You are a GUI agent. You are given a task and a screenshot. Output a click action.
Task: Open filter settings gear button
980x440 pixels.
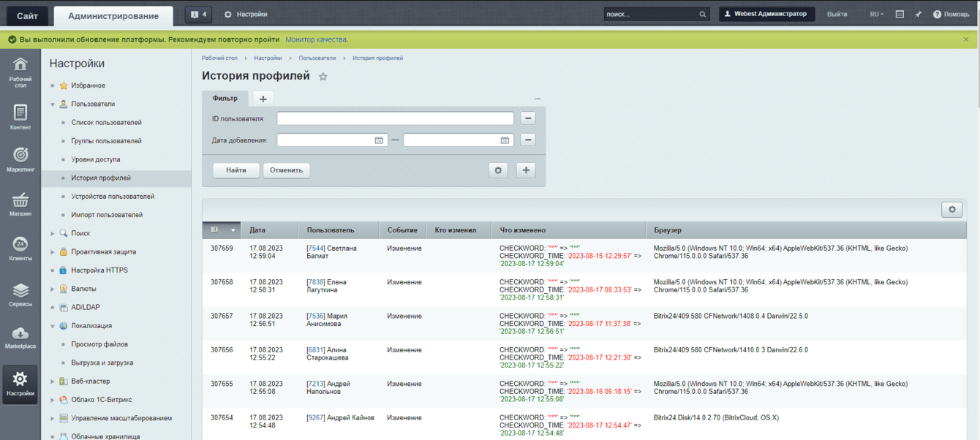(498, 170)
